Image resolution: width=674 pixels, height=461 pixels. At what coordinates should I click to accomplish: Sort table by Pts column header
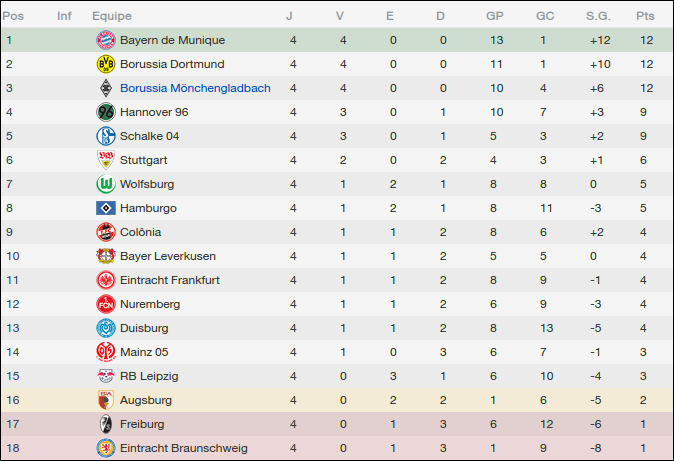point(645,16)
